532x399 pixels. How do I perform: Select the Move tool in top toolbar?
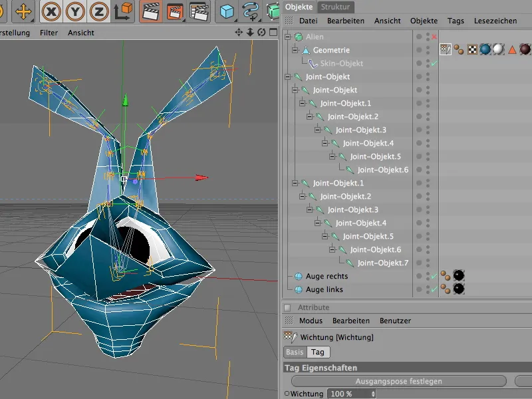click(23, 11)
